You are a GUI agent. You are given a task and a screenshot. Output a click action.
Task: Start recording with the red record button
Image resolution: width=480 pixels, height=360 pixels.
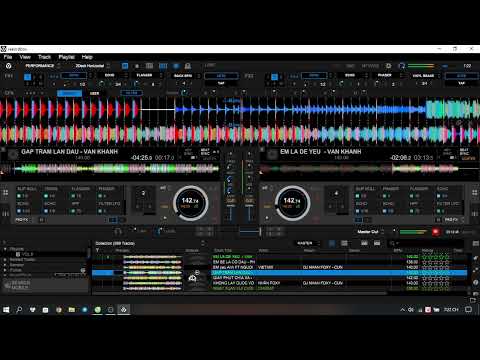[x=435, y=232]
